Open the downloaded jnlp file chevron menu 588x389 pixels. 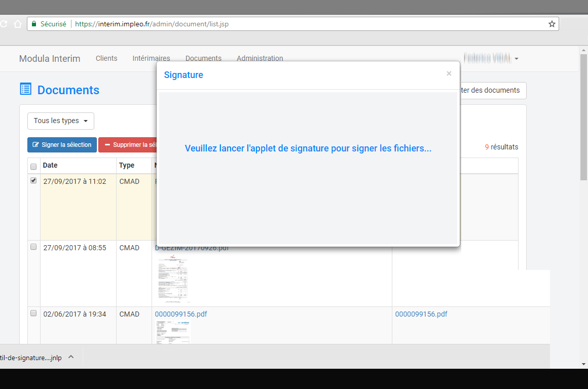[x=71, y=357]
